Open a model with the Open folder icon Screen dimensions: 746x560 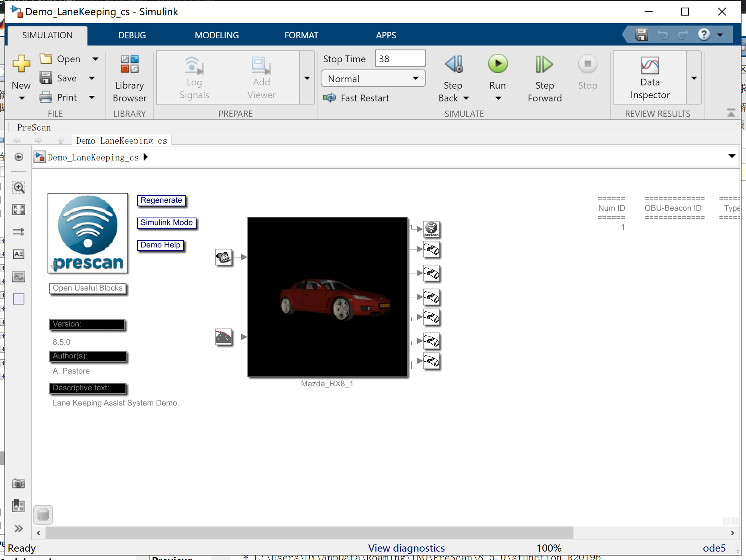(x=46, y=59)
